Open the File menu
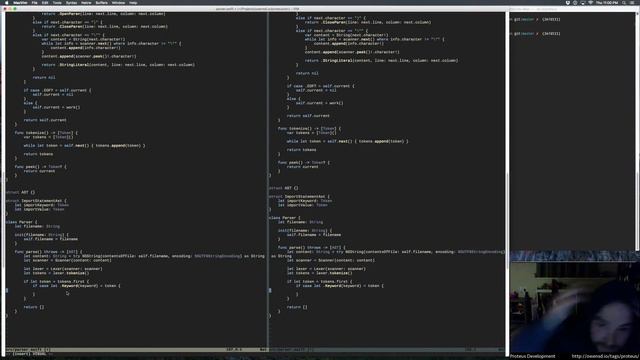 [35, 2]
